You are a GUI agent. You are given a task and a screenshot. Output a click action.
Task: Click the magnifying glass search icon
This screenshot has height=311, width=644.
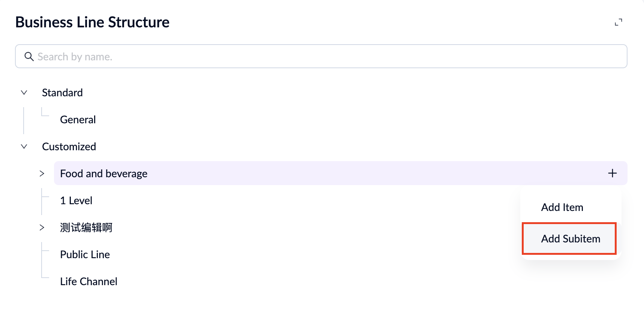pos(29,56)
